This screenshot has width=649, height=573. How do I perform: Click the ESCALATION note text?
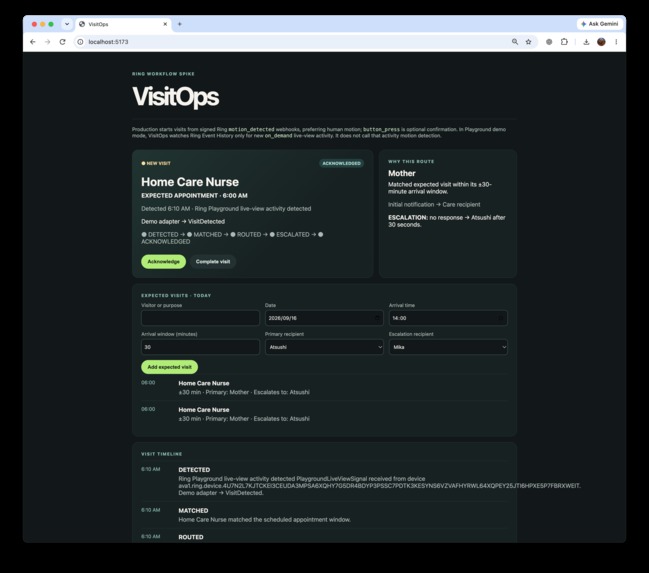[447, 221]
